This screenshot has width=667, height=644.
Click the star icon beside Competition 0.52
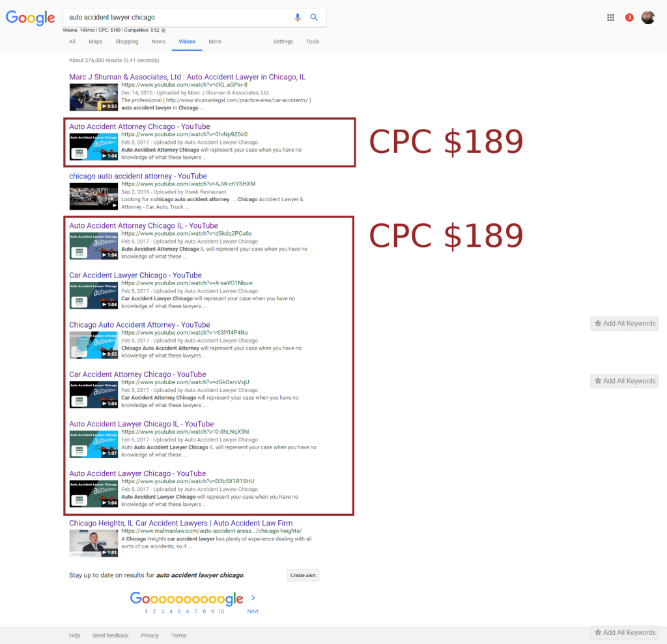coord(163,30)
